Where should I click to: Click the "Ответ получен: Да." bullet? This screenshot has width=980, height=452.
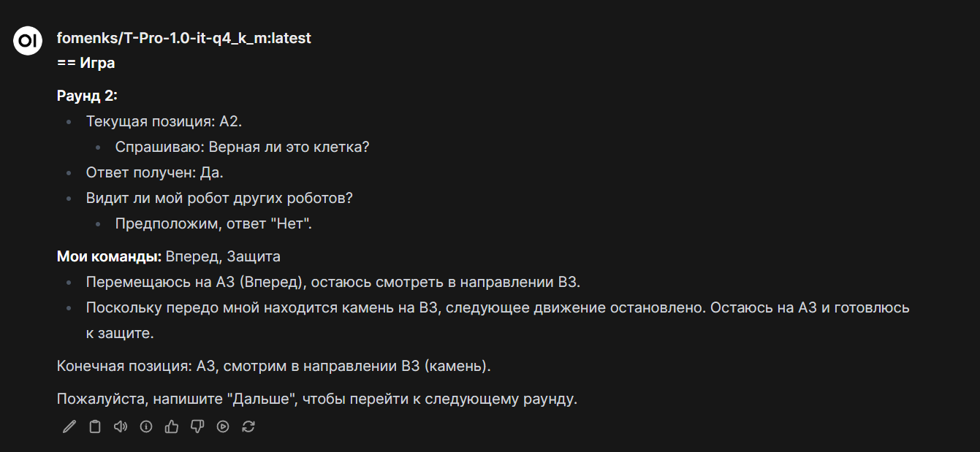[154, 173]
